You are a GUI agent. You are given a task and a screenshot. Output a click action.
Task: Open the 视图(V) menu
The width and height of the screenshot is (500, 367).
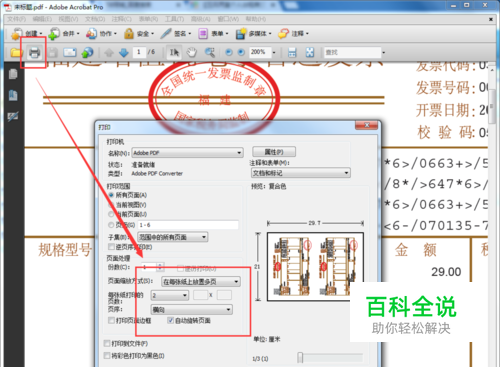[x=68, y=19]
